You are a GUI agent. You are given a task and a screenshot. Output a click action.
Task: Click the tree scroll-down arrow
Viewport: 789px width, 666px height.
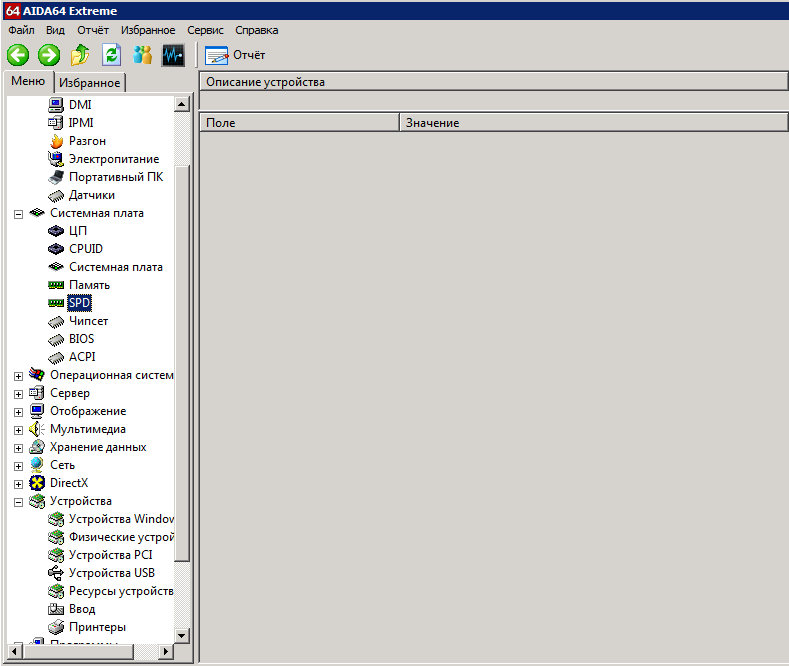(x=182, y=635)
